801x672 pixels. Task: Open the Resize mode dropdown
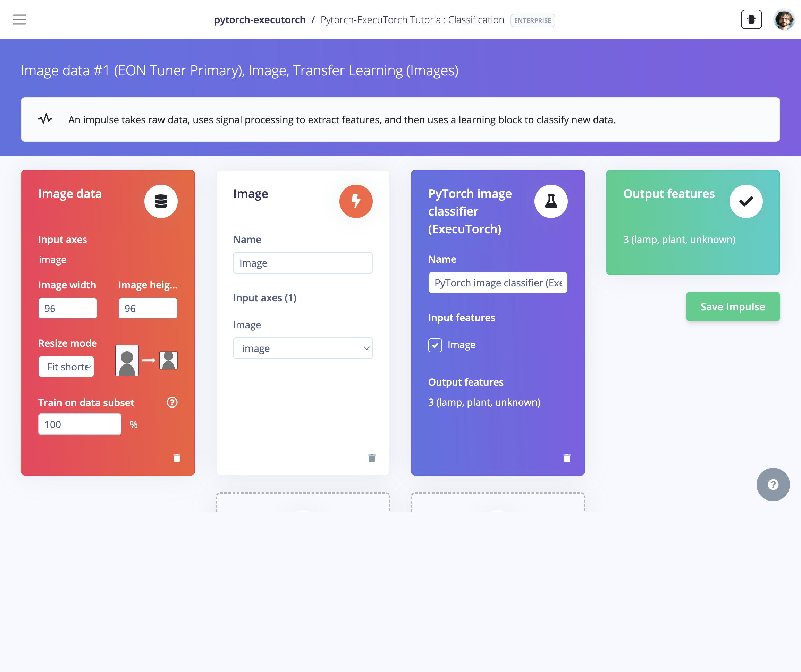[66, 367]
